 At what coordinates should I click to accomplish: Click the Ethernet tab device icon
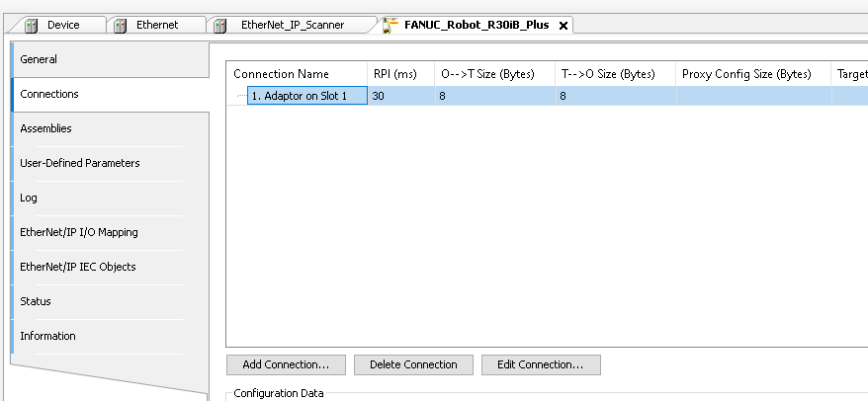(x=121, y=26)
